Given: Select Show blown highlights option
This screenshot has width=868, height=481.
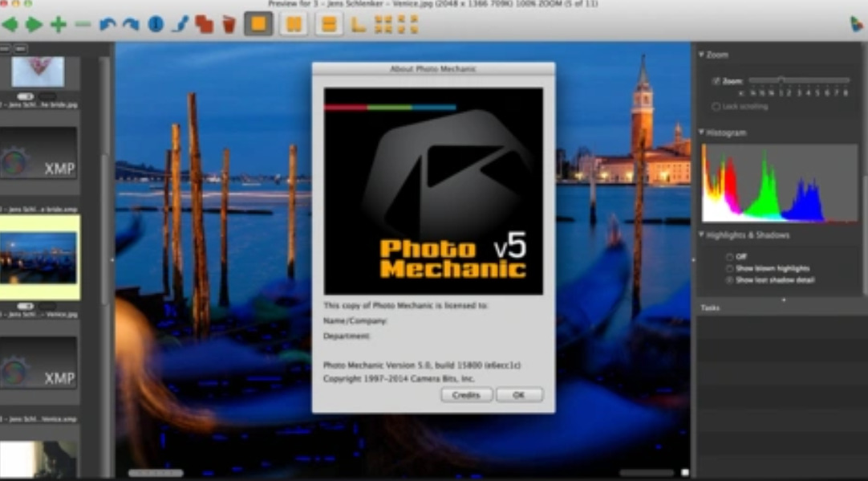Looking at the screenshot, I should (x=729, y=269).
